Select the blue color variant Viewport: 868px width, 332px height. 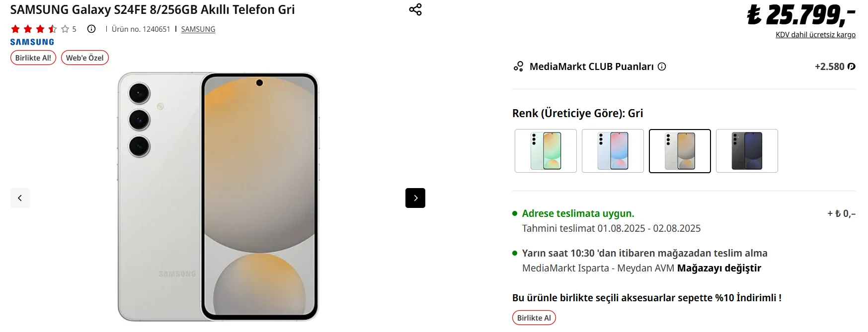[x=613, y=151]
